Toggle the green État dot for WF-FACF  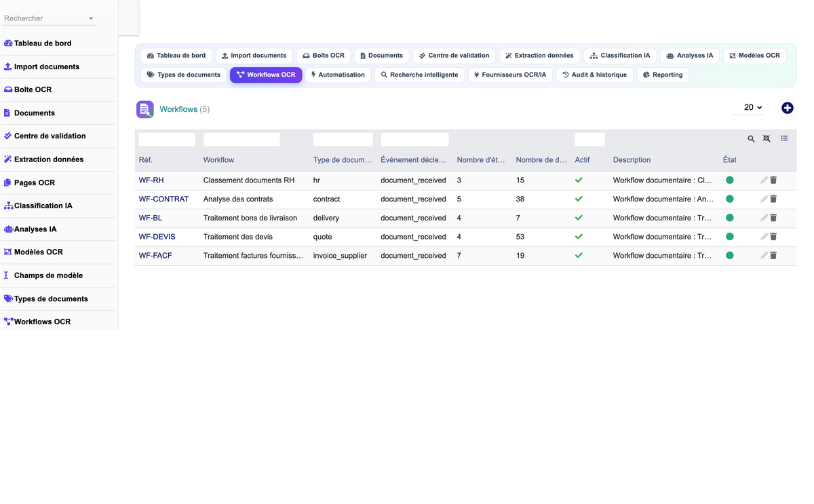click(730, 256)
